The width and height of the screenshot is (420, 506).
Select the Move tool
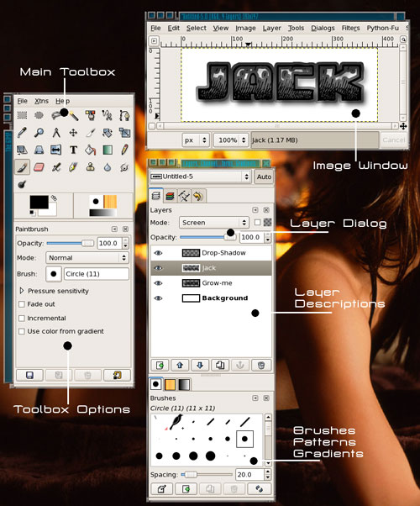pyautogui.click(x=74, y=132)
